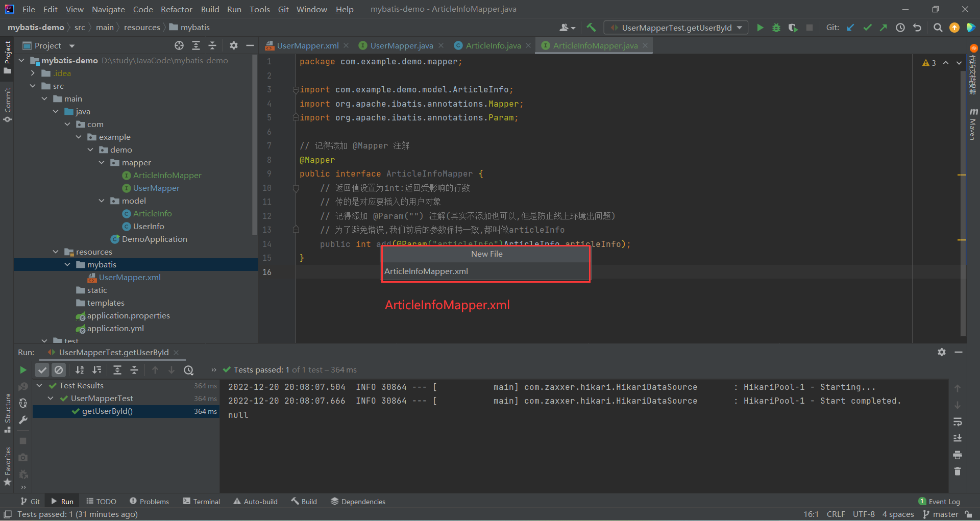Click the master Git branch widget
This screenshot has width=980, height=521.
(941, 514)
